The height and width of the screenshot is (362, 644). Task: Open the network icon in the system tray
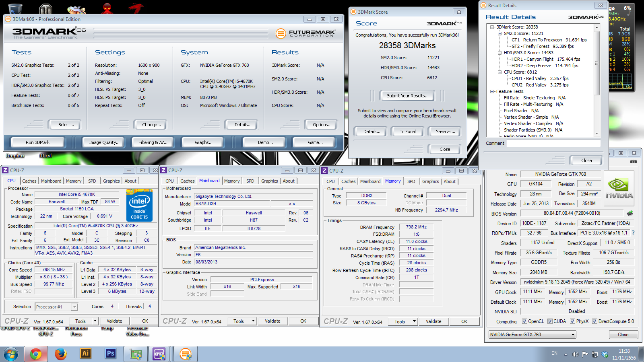[594, 354]
